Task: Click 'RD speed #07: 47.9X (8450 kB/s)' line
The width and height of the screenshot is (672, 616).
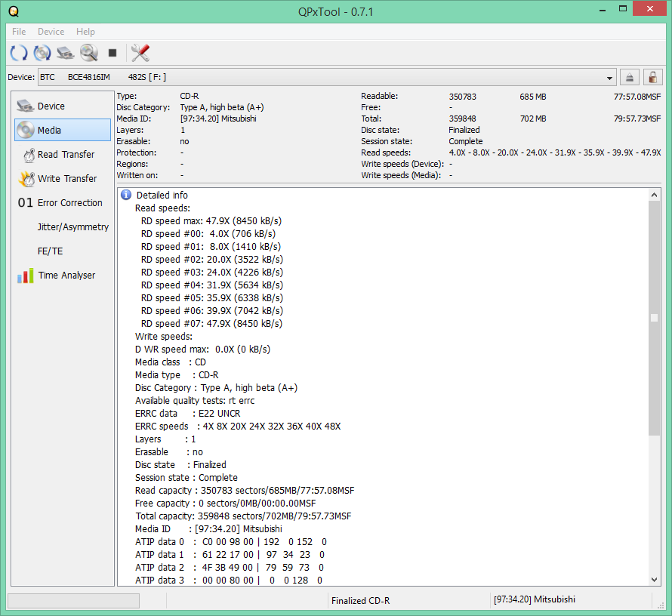Action: coord(211,324)
